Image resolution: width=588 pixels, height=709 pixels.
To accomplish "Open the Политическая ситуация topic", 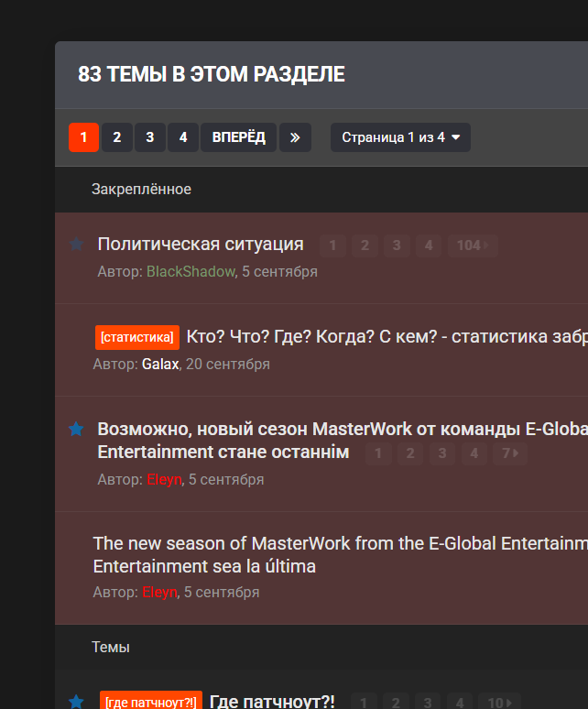I will [200, 244].
